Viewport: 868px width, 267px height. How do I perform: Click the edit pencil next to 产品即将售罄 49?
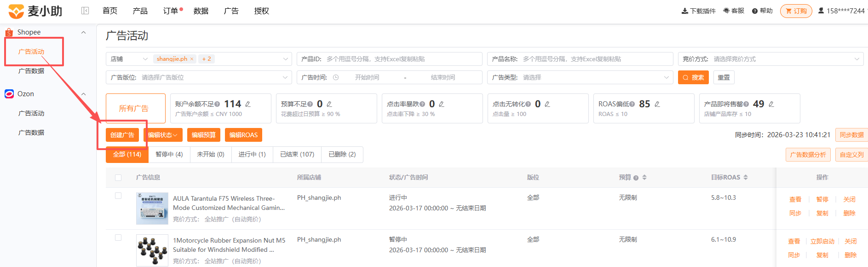click(771, 104)
